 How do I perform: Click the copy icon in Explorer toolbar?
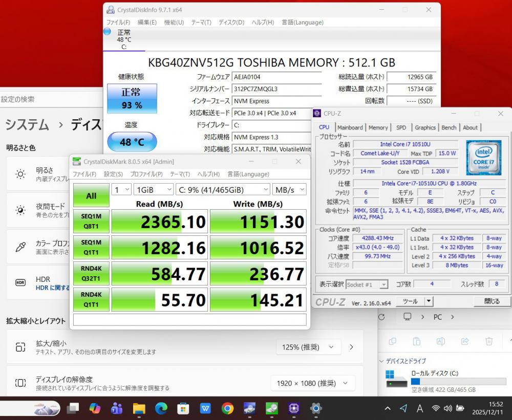click(x=393, y=341)
